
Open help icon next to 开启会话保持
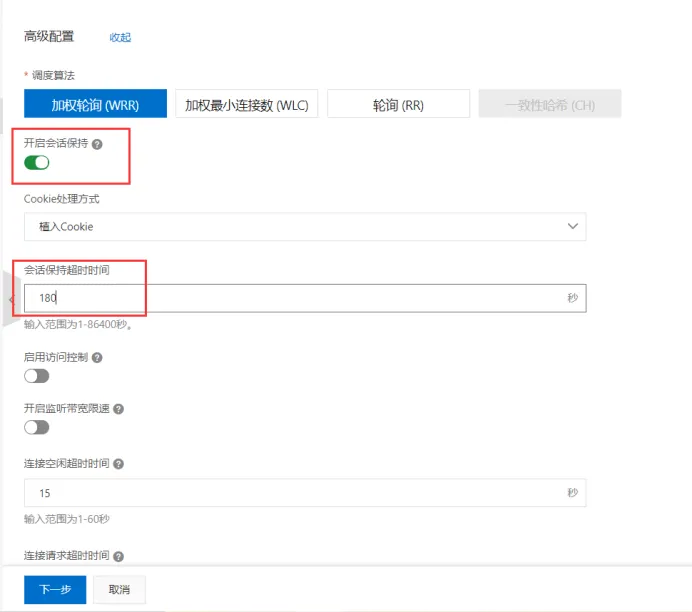pyautogui.click(x=97, y=144)
